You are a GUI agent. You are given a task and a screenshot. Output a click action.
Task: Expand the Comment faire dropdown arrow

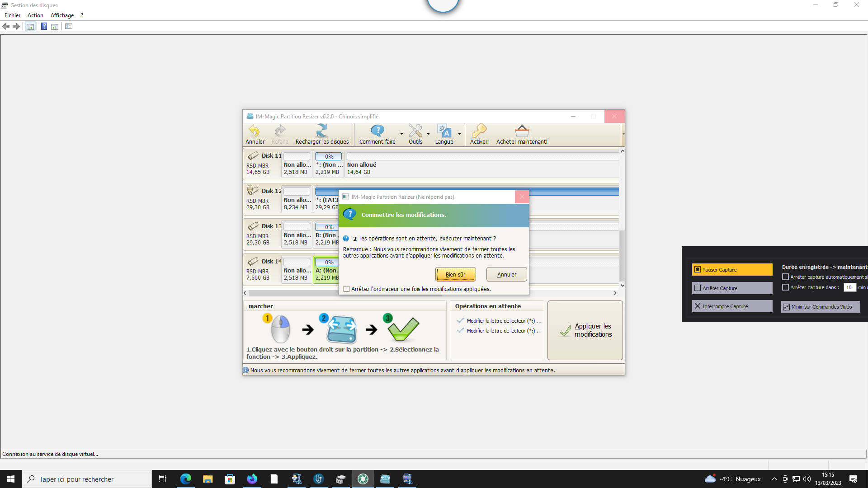[x=401, y=134]
